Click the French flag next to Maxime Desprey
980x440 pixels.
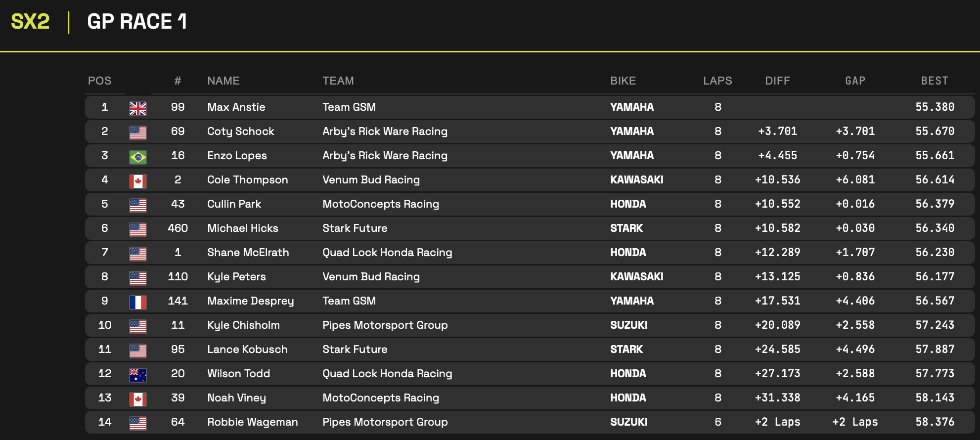pos(138,302)
